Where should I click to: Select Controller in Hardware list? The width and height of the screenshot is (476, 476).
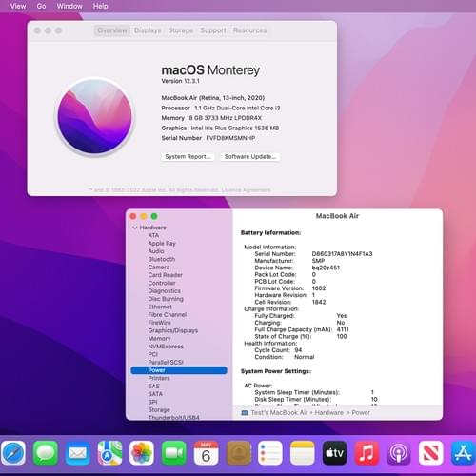click(162, 283)
